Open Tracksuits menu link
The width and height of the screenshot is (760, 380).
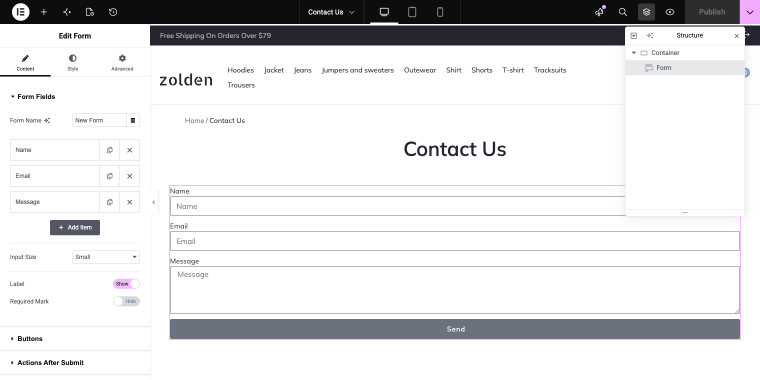(550, 70)
